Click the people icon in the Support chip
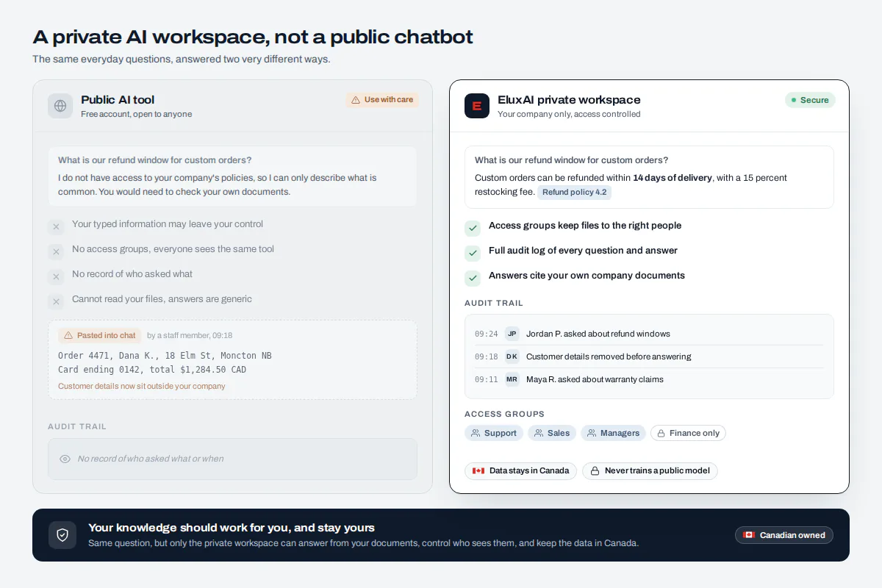 click(x=476, y=434)
